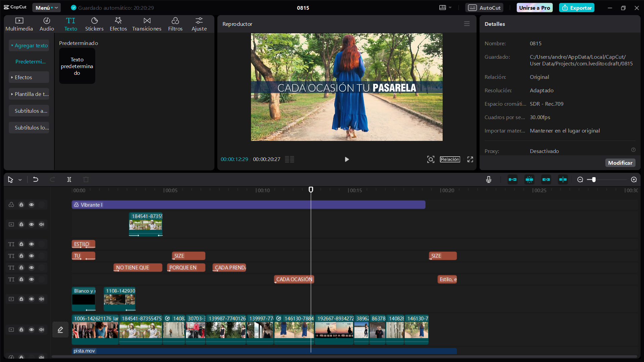Expand the Efectos text category

(x=29, y=77)
